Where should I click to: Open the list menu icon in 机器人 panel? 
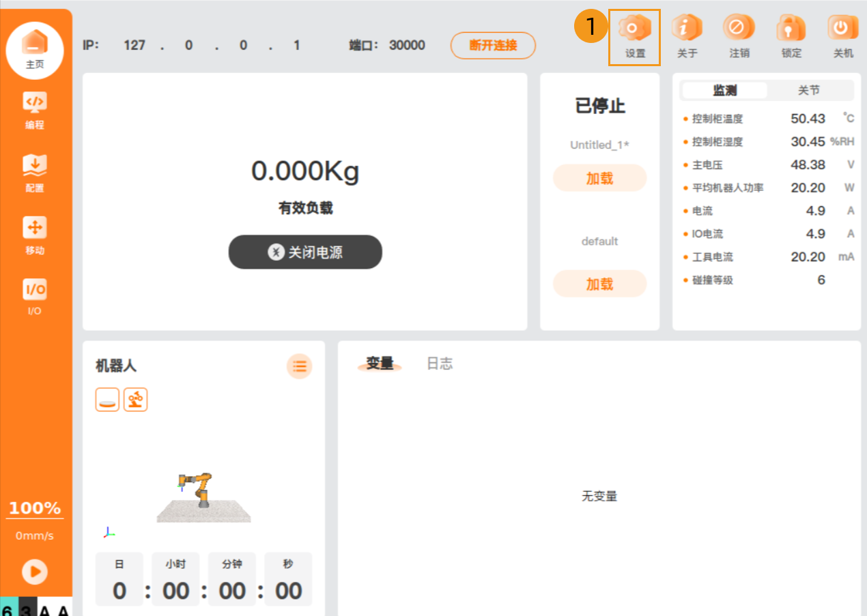point(299,366)
